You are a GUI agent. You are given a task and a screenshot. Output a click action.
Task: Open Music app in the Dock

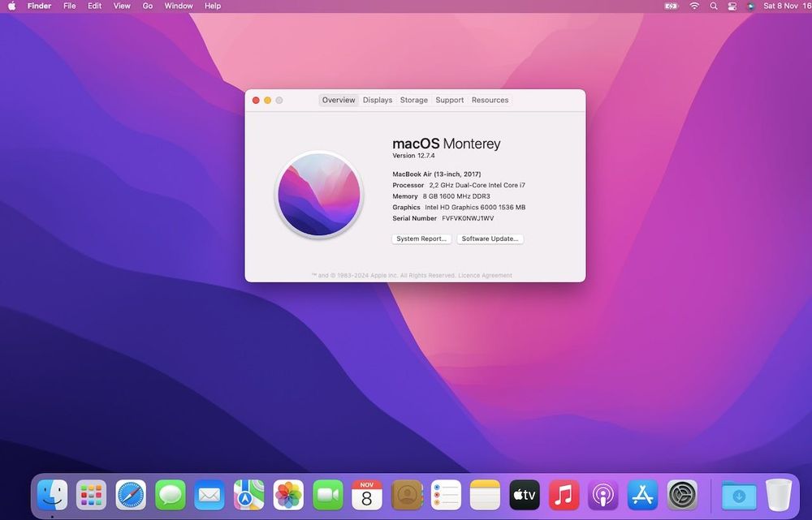pos(564,495)
